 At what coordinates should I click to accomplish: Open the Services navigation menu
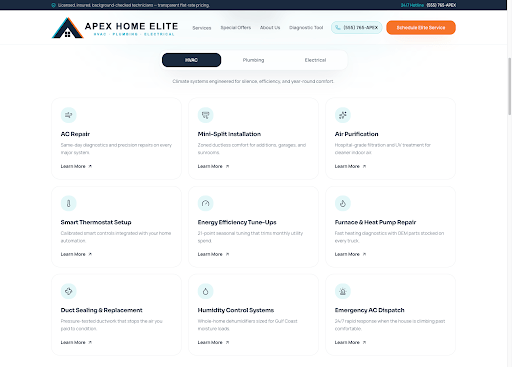[202, 28]
